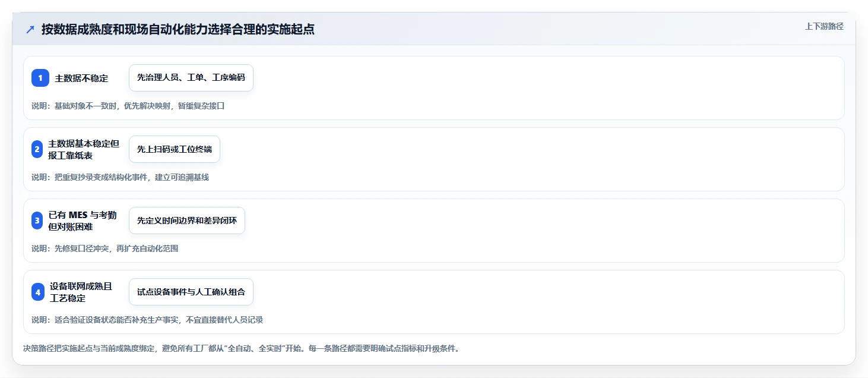Screen dimensions: 868x378
Task: Click the step 4 number badge
Action: pos(38,292)
